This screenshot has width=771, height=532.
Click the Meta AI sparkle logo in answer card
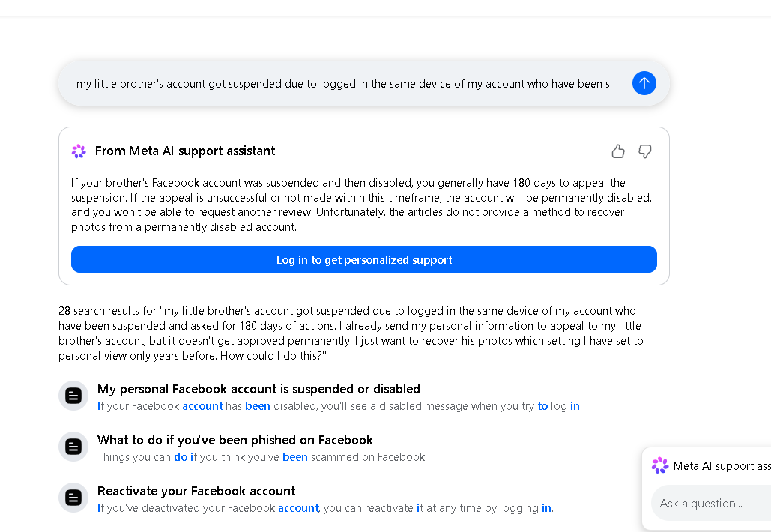(79, 151)
